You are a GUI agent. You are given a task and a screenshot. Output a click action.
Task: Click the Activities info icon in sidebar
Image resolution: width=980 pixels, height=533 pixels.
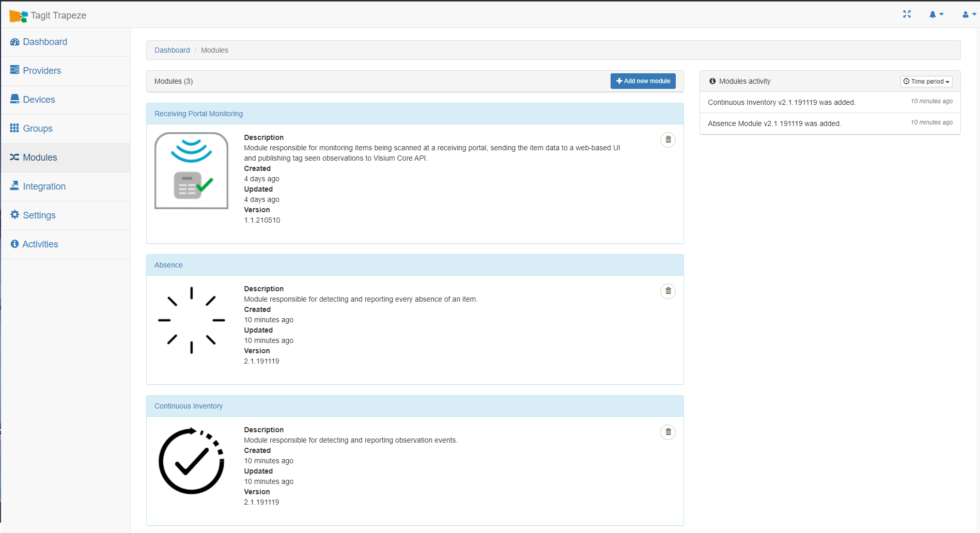pos(14,244)
